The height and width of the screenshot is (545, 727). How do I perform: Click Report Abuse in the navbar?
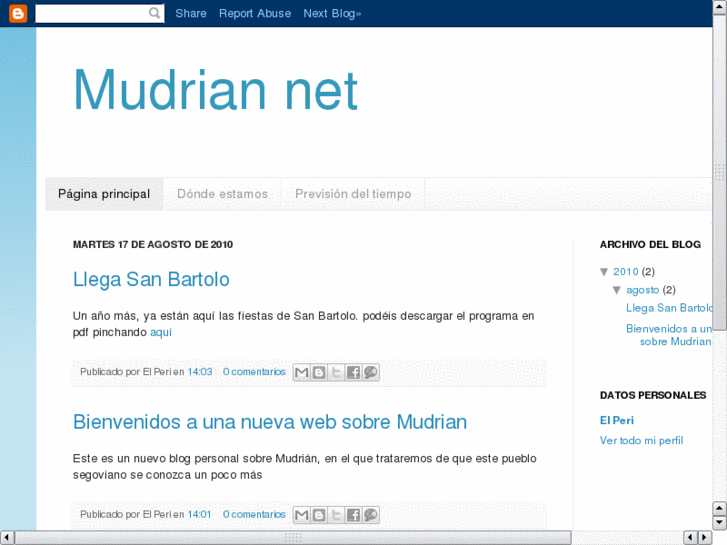point(255,13)
